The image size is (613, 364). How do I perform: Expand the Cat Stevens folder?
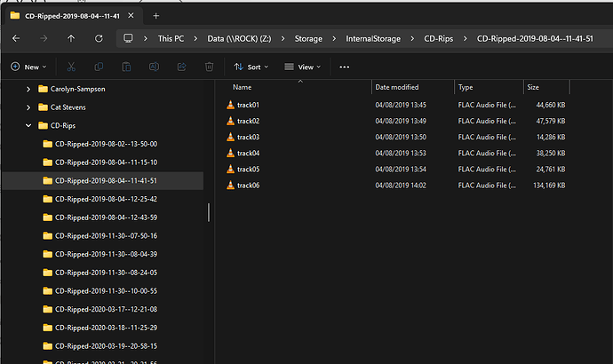tap(28, 107)
